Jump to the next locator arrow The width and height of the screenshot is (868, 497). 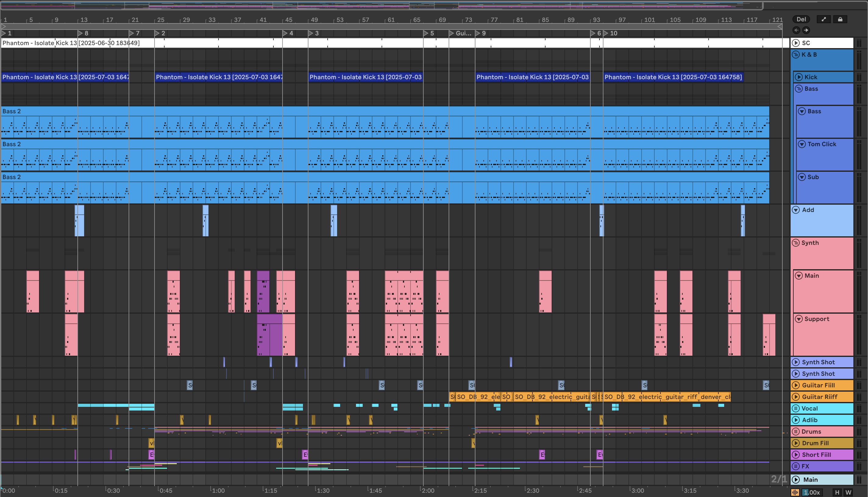(806, 30)
